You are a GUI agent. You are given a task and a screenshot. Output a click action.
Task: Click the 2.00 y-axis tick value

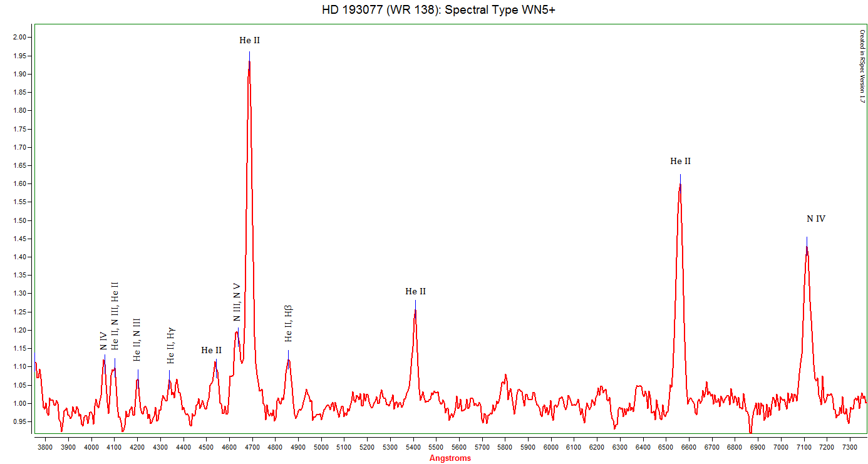point(20,38)
